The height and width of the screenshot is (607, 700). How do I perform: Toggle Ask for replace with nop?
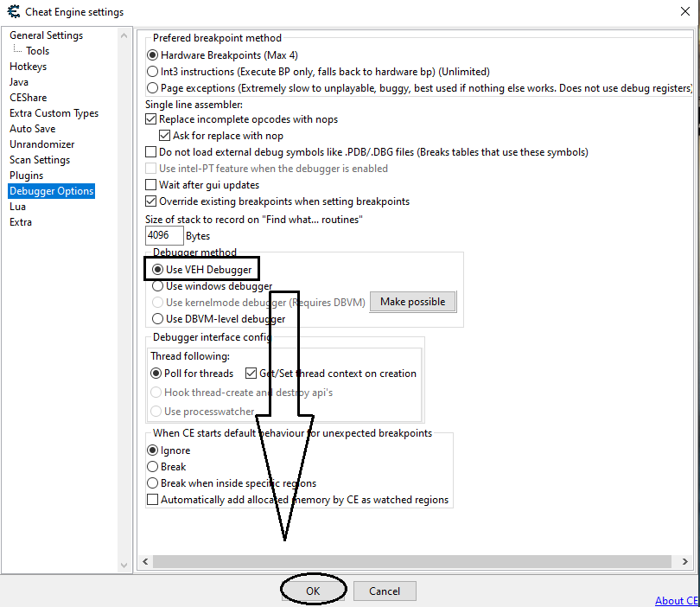[x=221, y=136]
